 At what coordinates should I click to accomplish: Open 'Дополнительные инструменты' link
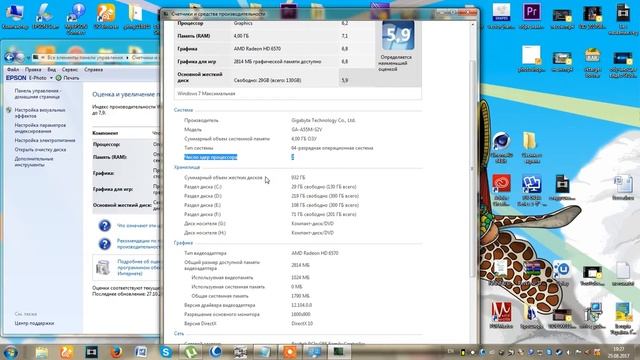[34, 162]
